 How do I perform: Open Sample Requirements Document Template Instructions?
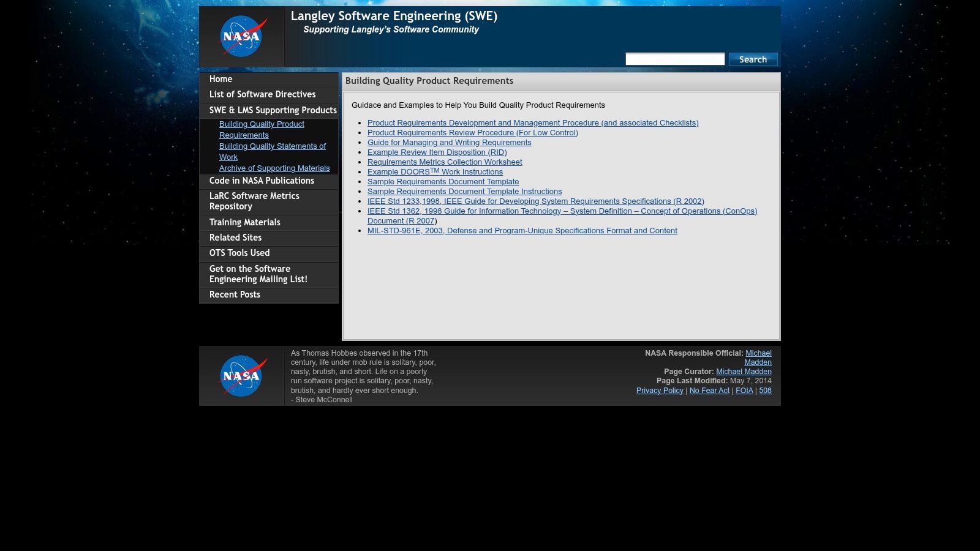point(465,192)
